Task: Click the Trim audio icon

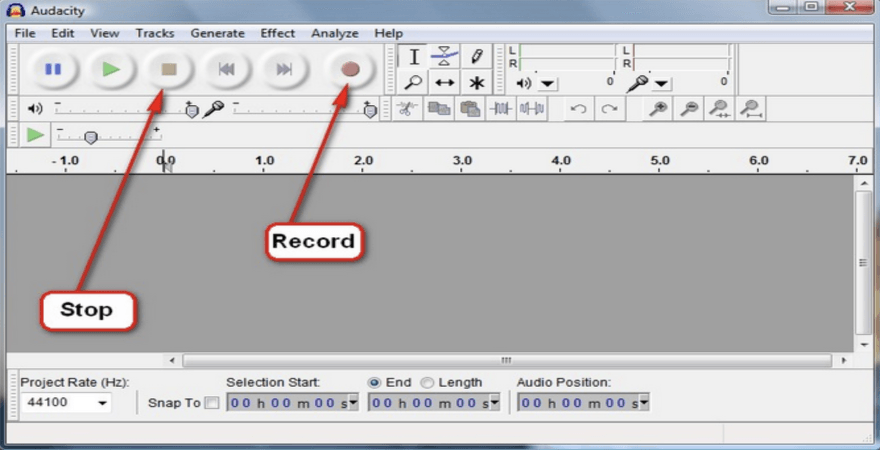Action: point(501,108)
